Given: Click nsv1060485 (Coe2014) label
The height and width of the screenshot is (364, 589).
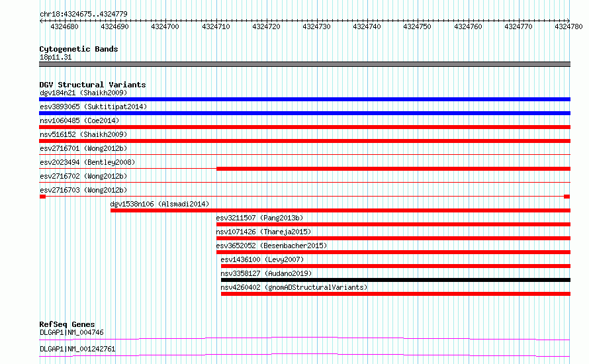Looking at the screenshot, I should pyautogui.click(x=79, y=120).
